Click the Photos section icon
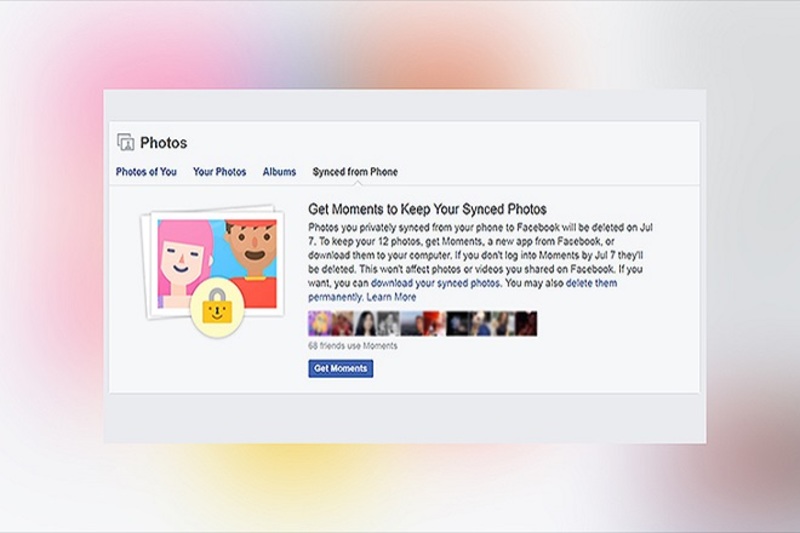 point(126,142)
